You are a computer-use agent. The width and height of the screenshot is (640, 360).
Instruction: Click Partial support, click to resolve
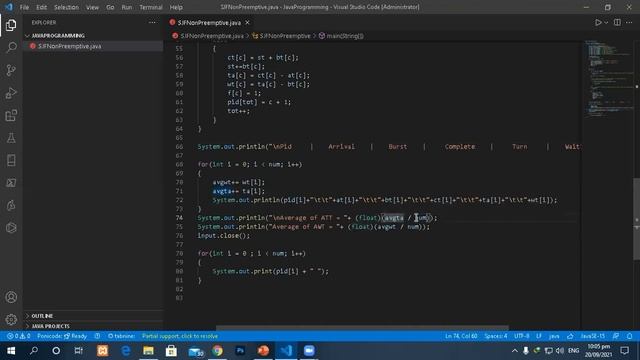[x=180, y=336]
